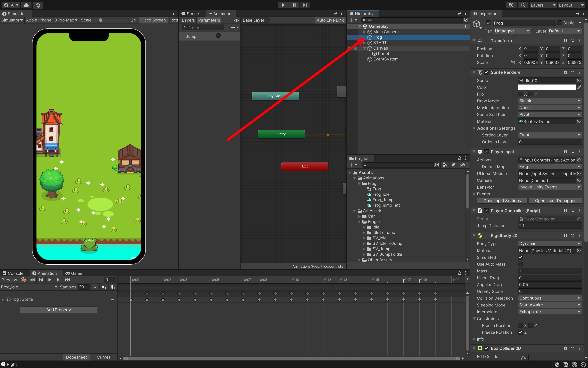Go to next keyframe in Animation
588x368 pixels.
pos(59,280)
